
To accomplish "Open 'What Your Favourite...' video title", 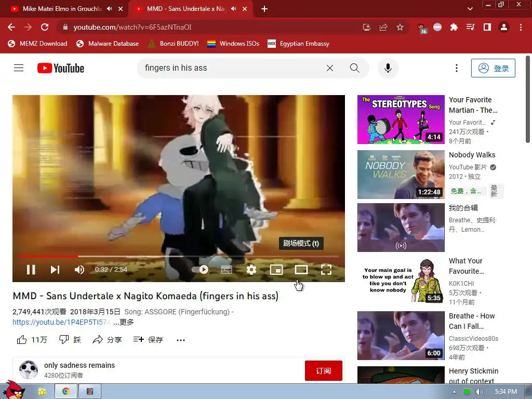I will click(x=466, y=266).
